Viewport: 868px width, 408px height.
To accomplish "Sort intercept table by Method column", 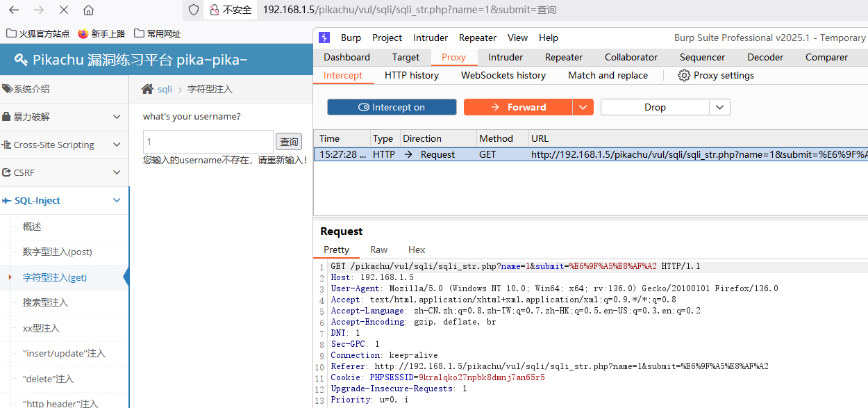I will coord(502,138).
